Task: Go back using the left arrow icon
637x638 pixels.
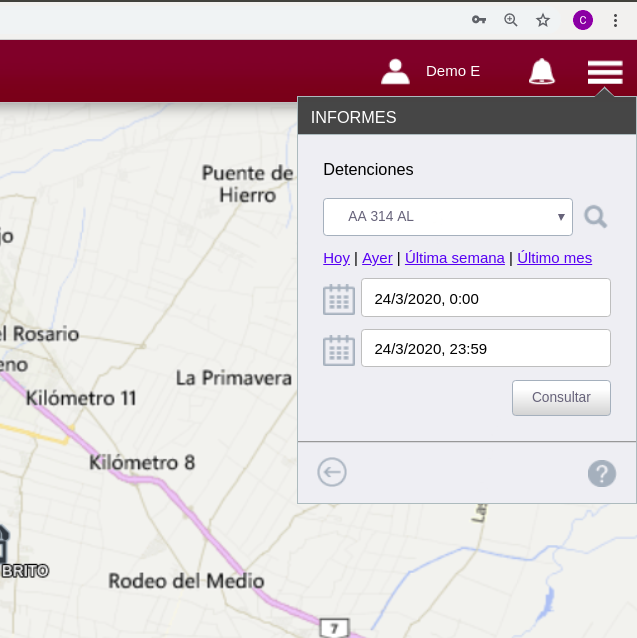Action: (x=332, y=472)
